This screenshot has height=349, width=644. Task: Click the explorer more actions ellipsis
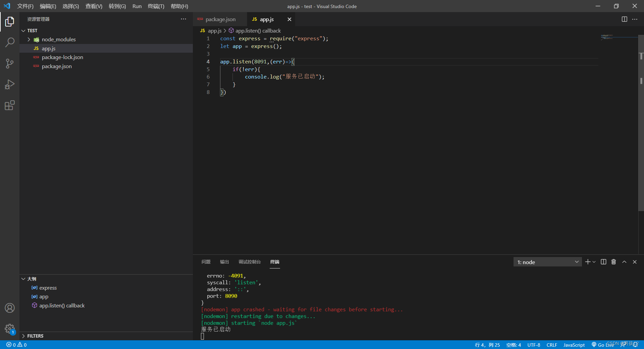tap(183, 19)
